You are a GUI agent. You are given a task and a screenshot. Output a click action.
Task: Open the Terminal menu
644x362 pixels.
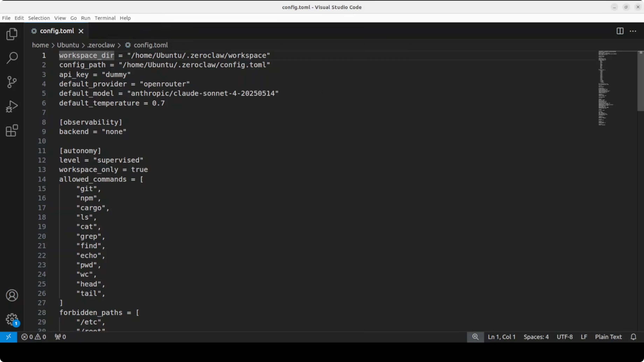click(105, 18)
